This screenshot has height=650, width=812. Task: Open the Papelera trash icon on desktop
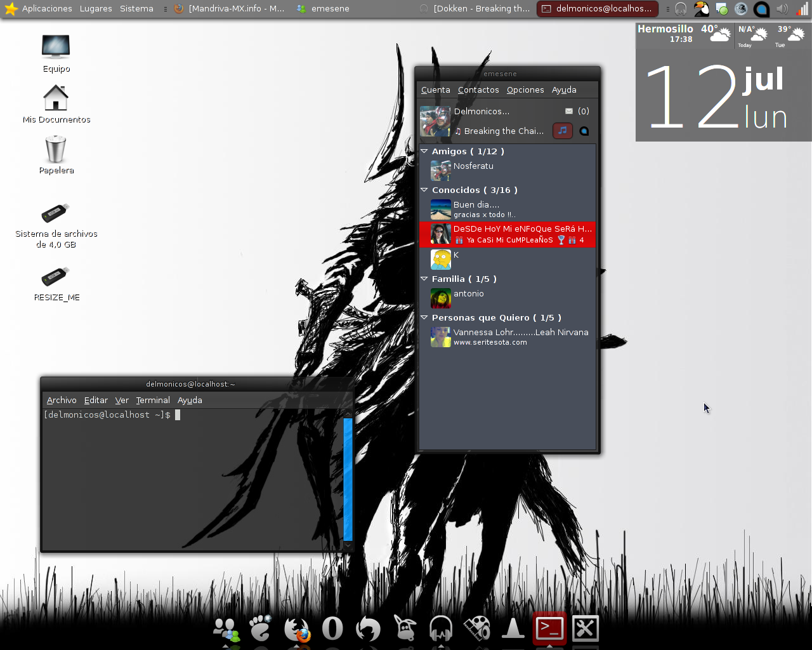tap(56, 150)
